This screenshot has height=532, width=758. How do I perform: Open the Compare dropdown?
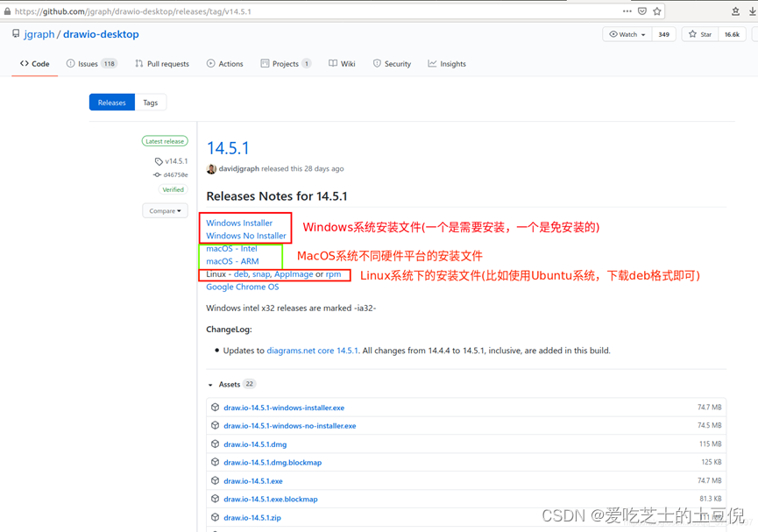165,211
